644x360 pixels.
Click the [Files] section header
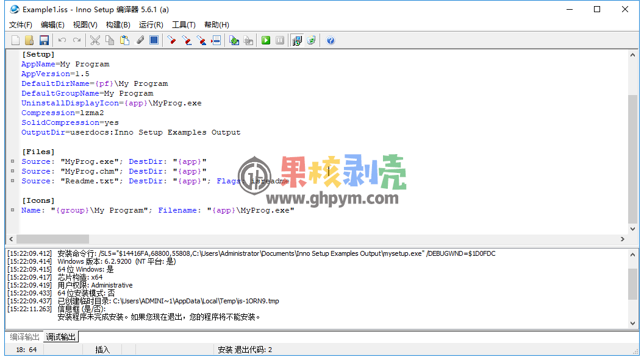pos(38,152)
